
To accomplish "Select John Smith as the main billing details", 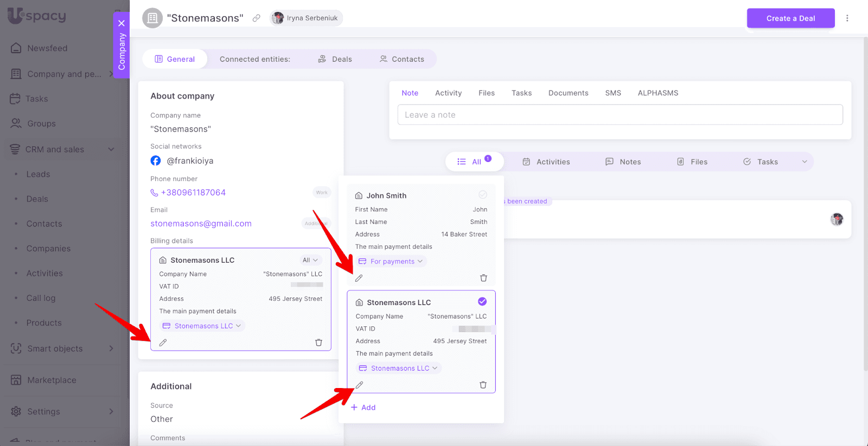I will coord(482,195).
